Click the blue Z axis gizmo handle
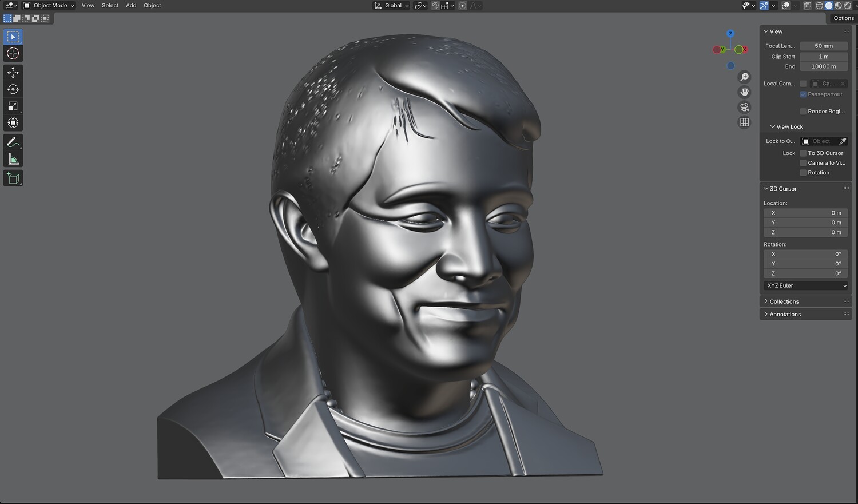Viewport: 858px width, 504px height. coord(730,34)
